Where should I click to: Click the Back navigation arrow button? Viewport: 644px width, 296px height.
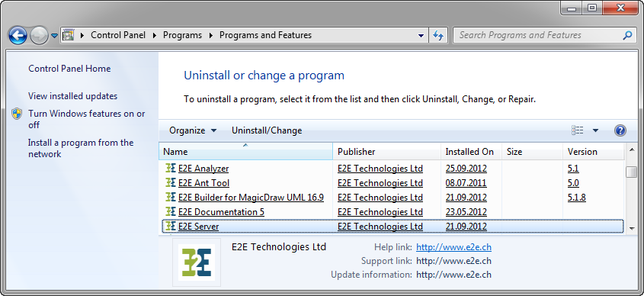click(18, 36)
